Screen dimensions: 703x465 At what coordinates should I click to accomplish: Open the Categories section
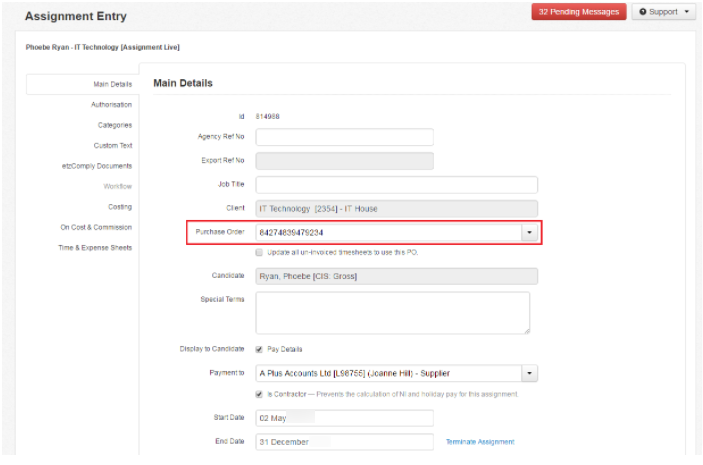point(115,125)
